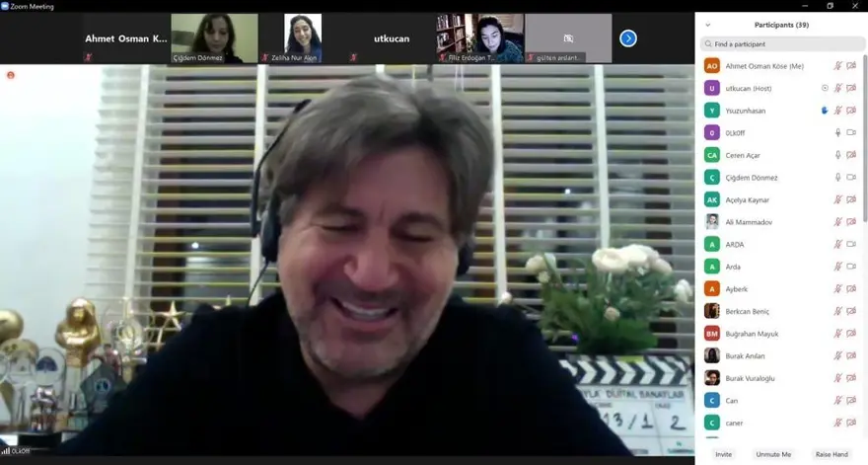
Task: Select Berkcan Beniç in participants list
Action: (750, 311)
